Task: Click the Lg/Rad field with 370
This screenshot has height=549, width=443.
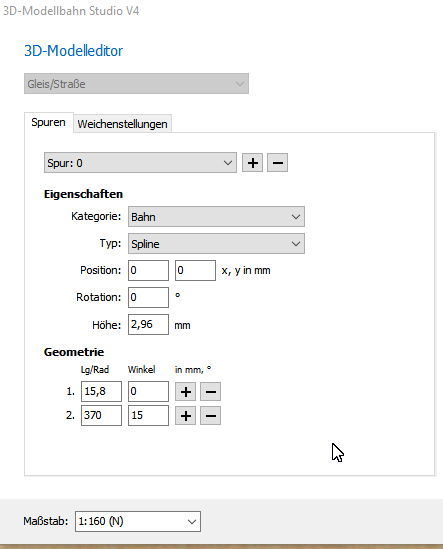Action: coord(102,416)
